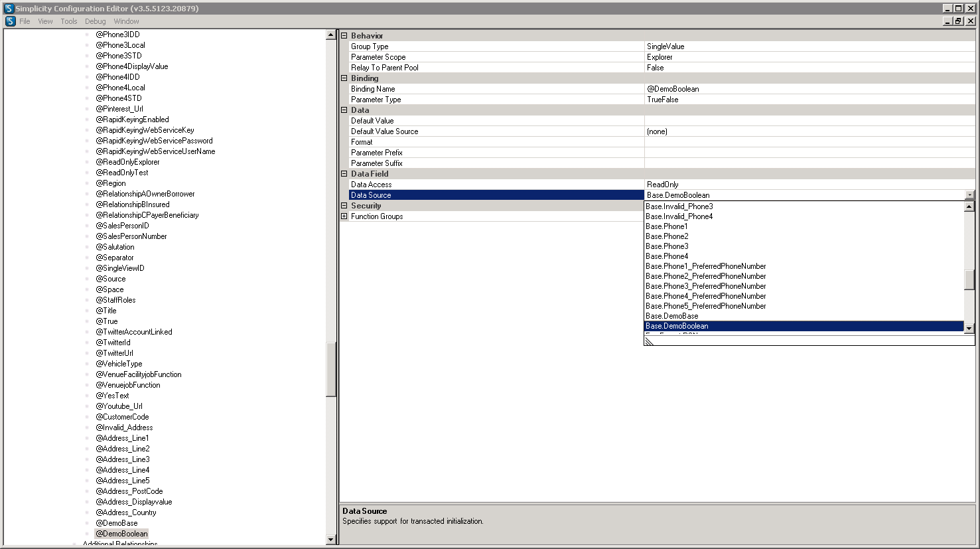Expand the Function Groups node
Viewport: 980px width, 549px height.
pyautogui.click(x=344, y=216)
